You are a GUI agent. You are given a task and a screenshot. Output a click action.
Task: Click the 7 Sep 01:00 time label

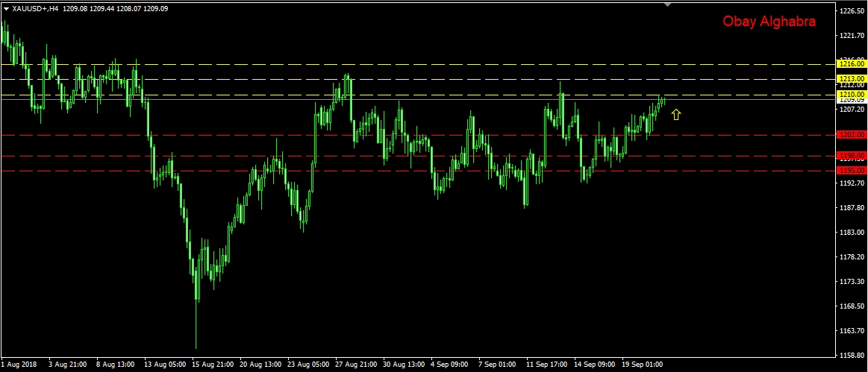(498, 365)
